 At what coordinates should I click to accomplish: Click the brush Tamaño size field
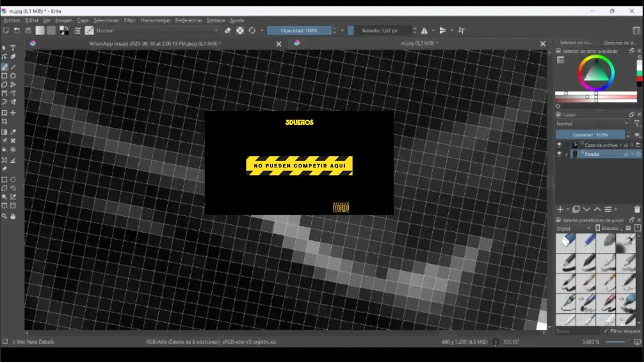[379, 31]
